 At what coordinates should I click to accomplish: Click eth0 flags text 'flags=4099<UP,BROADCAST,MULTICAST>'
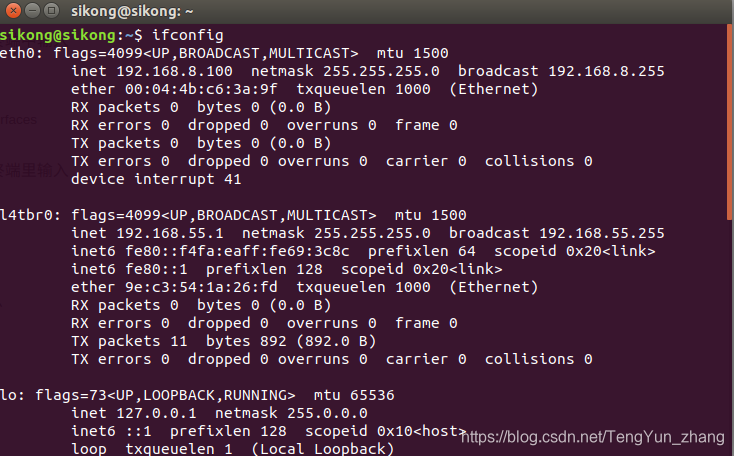[x=206, y=53]
